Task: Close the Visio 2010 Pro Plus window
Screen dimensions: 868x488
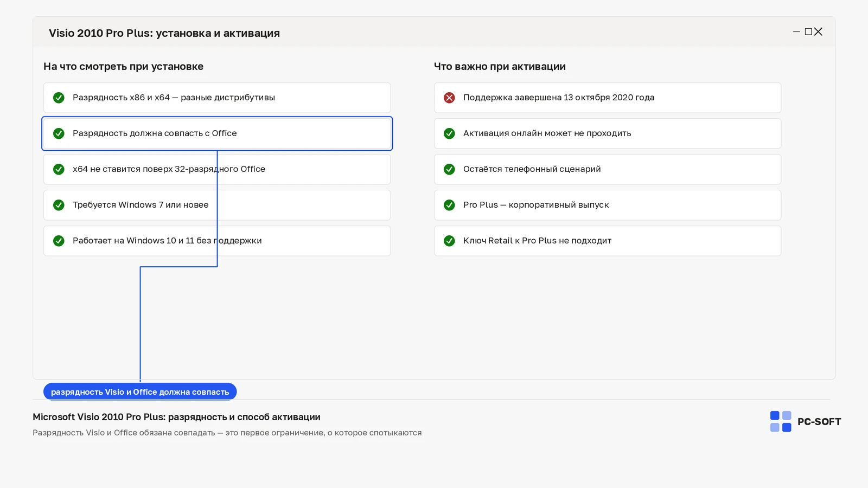Action: point(819,32)
